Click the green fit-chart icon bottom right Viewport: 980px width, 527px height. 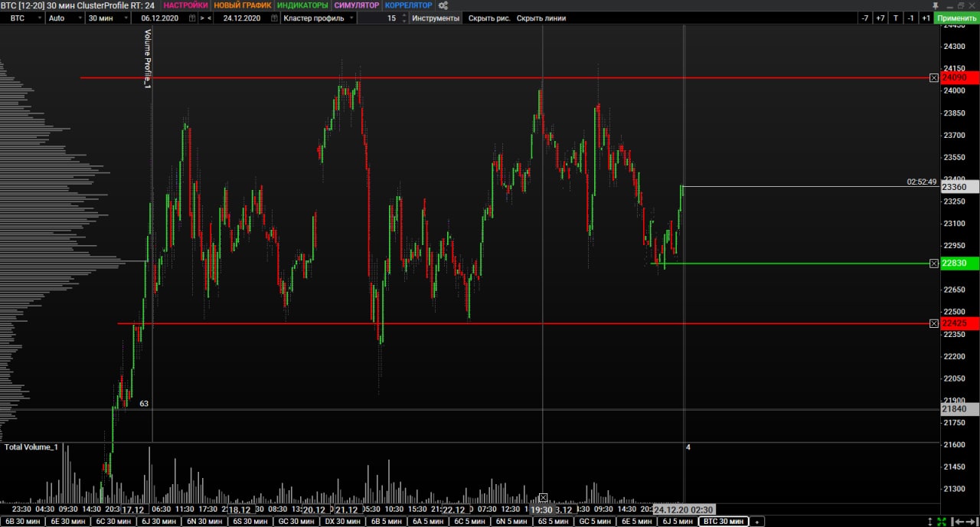point(942,522)
